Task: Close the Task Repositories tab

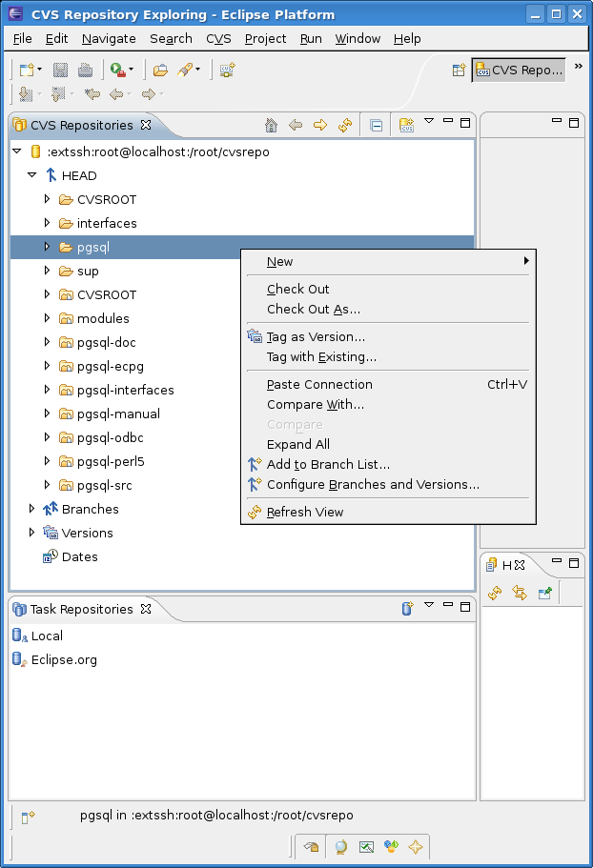Action: (x=146, y=609)
